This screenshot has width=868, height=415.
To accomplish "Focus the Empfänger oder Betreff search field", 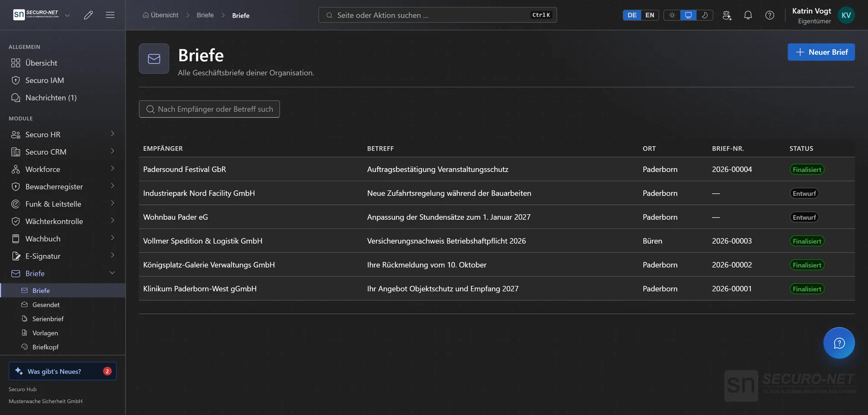I will [x=209, y=109].
